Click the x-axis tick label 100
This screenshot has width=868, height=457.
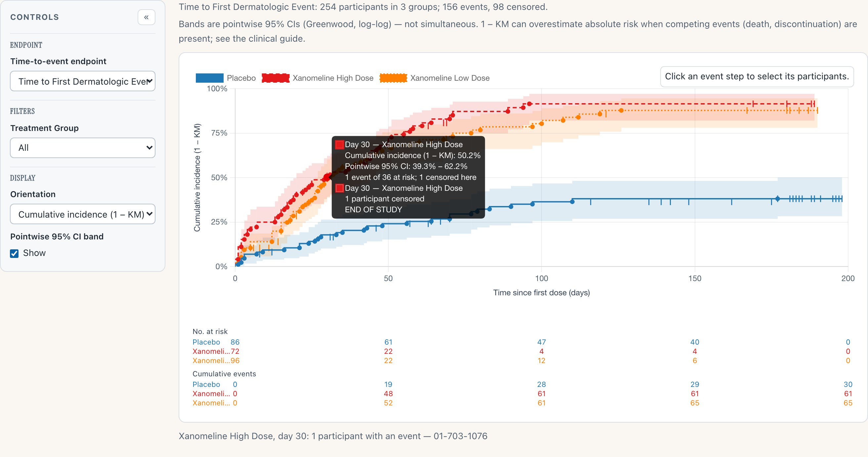[x=542, y=278]
